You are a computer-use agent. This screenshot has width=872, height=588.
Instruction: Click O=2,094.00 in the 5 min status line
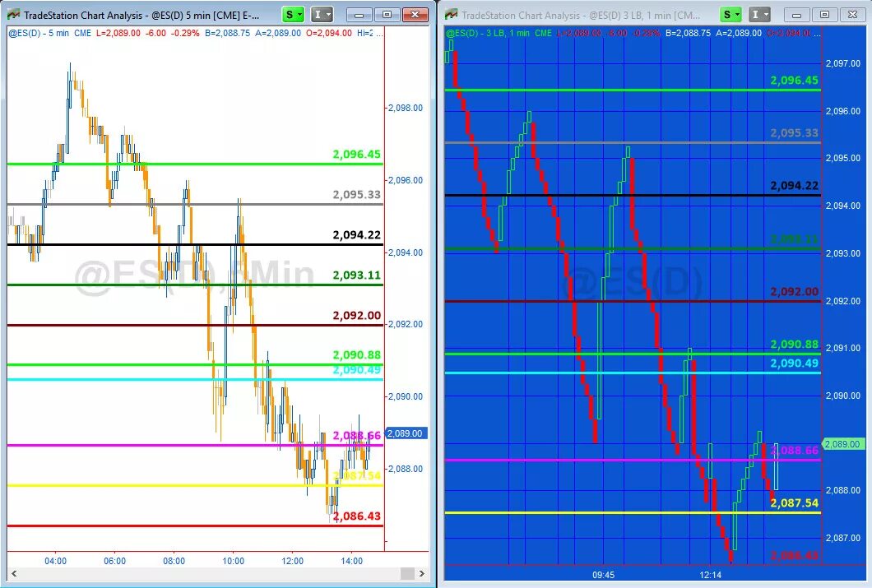[x=329, y=34]
